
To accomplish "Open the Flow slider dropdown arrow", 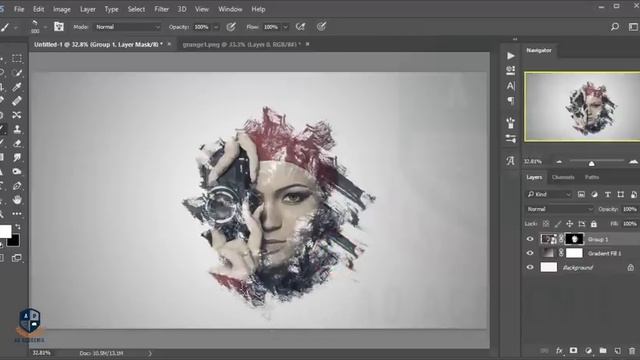I will 285,27.
